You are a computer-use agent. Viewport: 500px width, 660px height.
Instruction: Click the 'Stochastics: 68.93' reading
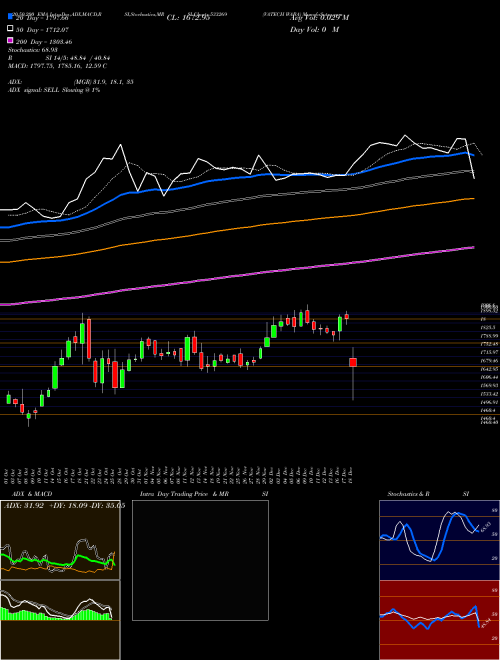coord(33,50)
